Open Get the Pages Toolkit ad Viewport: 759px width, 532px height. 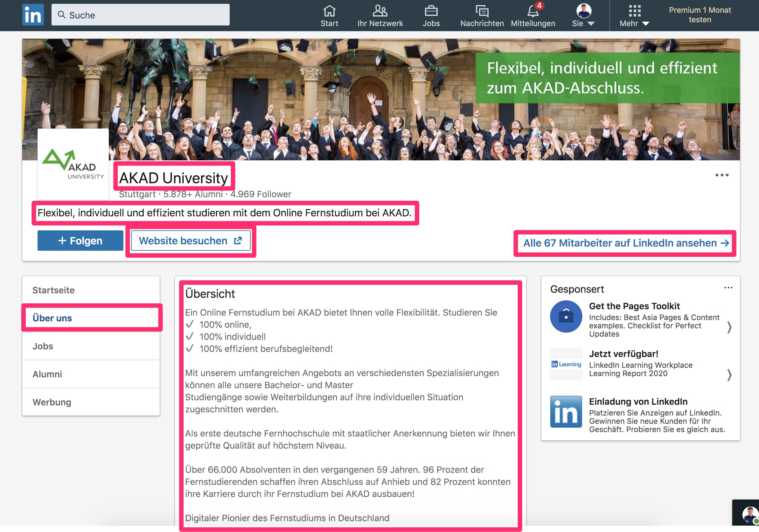click(x=634, y=306)
